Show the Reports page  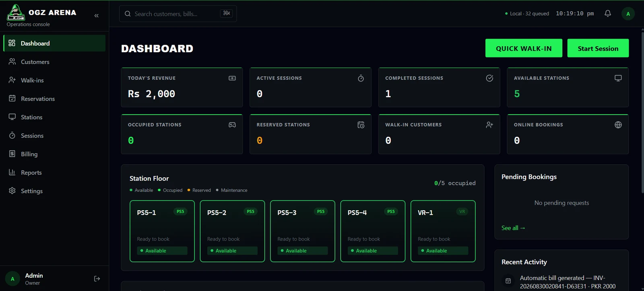pyautogui.click(x=54, y=172)
